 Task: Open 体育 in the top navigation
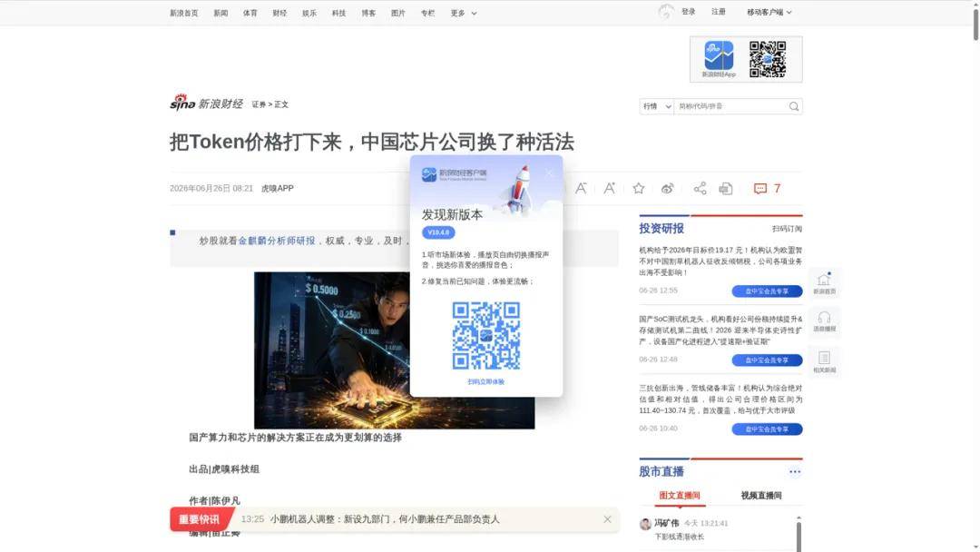tap(250, 13)
